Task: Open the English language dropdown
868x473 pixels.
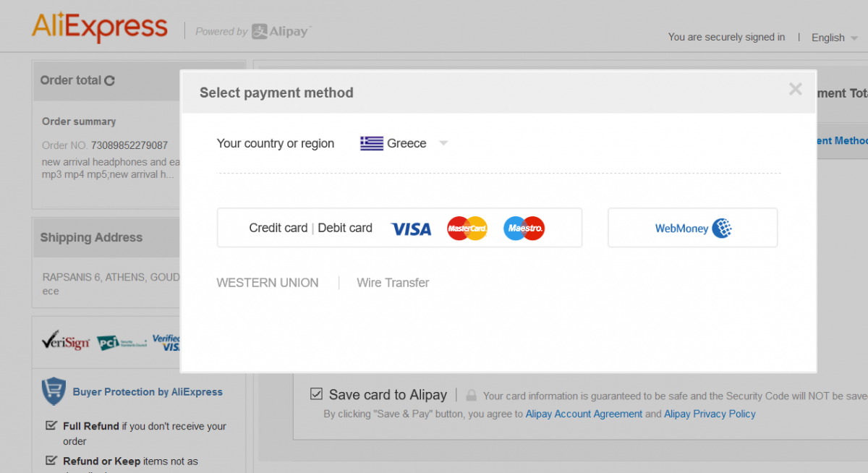Action: 835,38
